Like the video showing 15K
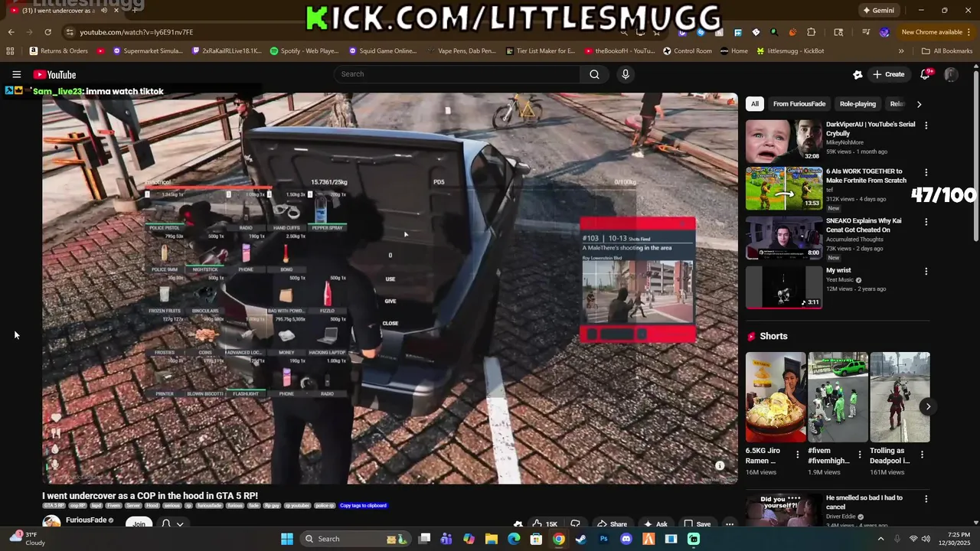This screenshot has width=980, height=551. (545, 524)
